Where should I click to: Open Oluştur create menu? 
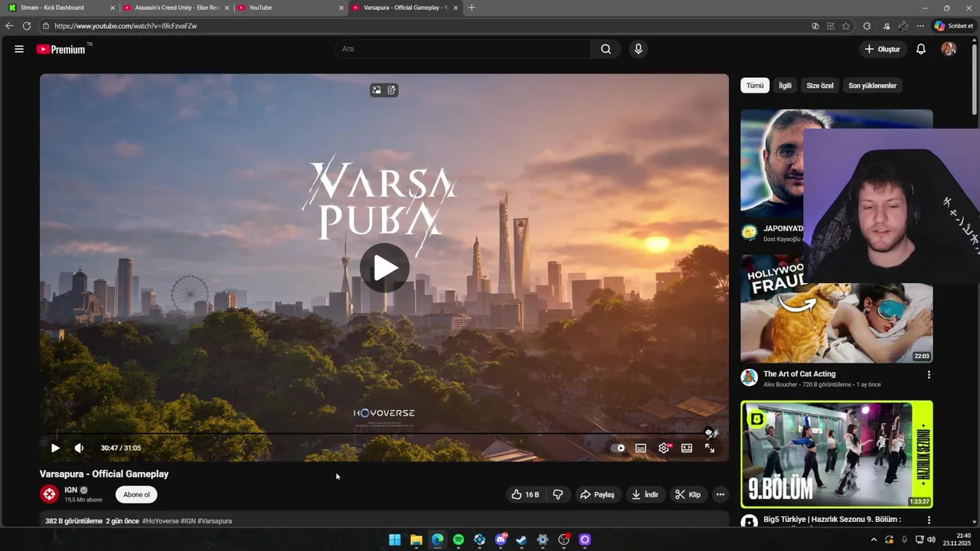(x=882, y=49)
